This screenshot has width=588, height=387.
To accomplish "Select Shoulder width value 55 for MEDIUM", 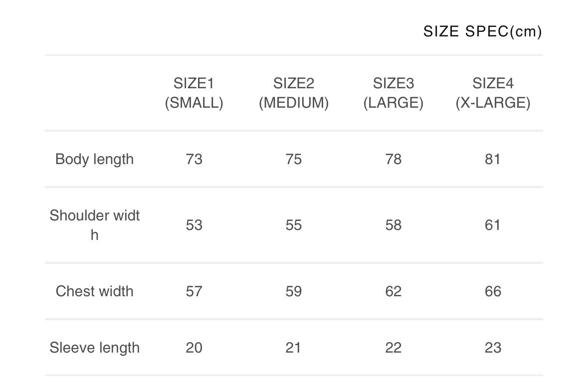I will click(294, 225).
